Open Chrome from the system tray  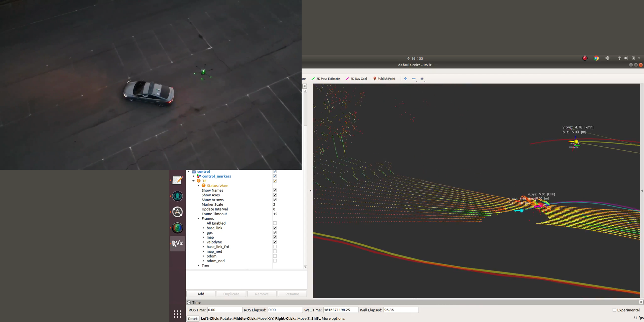click(596, 58)
